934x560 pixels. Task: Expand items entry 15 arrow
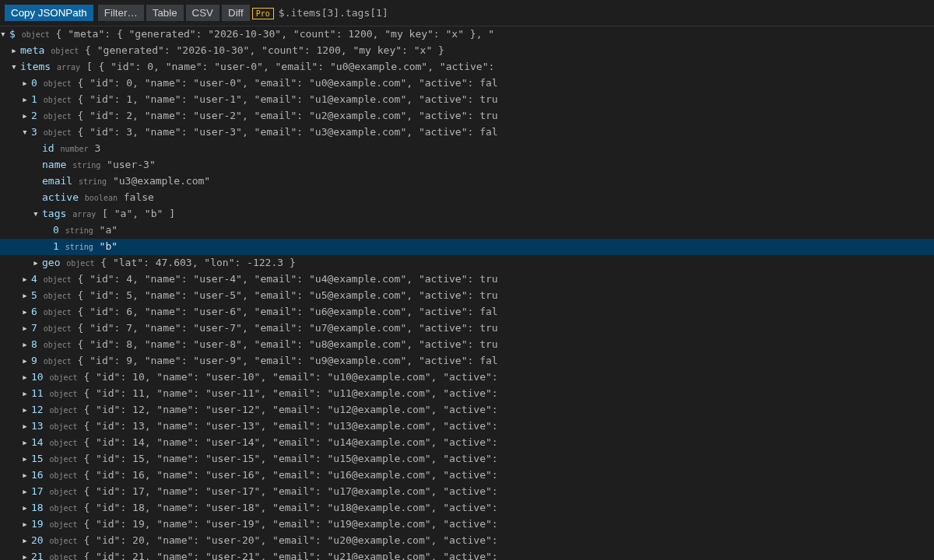point(25,459)
